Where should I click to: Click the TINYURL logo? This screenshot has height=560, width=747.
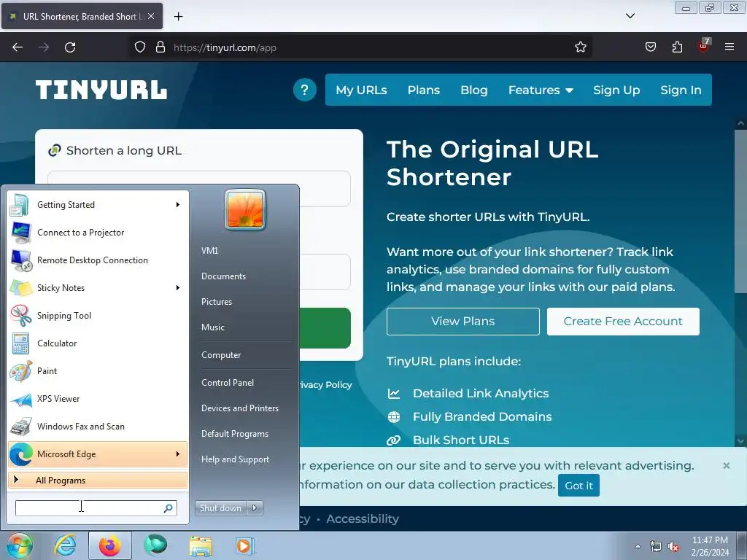click(x=101, y=90)
